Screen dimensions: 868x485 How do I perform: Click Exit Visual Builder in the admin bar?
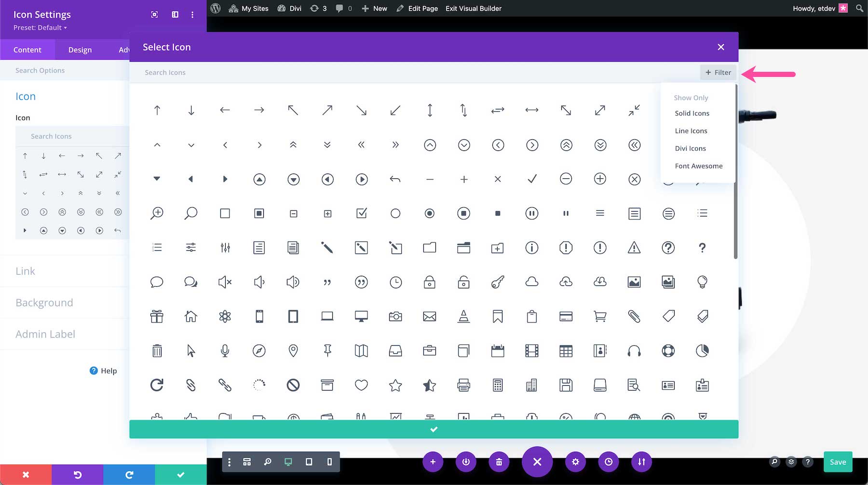pyautogui.click(x=473, y=8)
